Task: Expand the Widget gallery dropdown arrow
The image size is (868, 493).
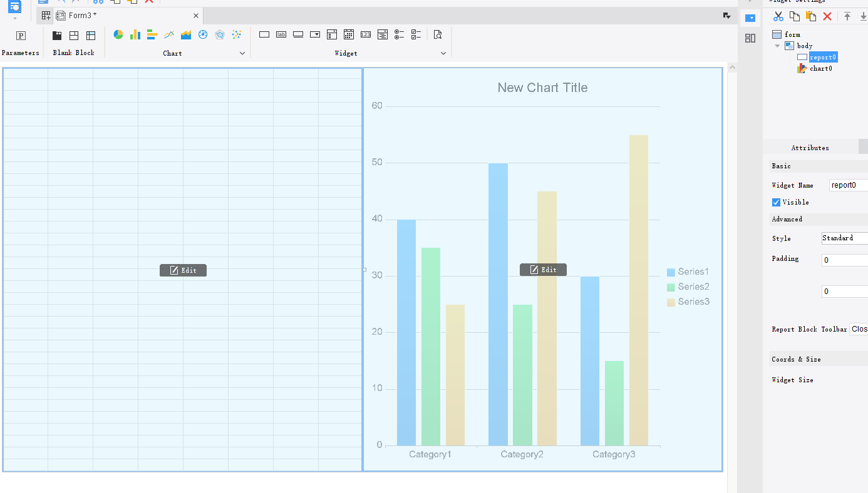Action: 443,53
